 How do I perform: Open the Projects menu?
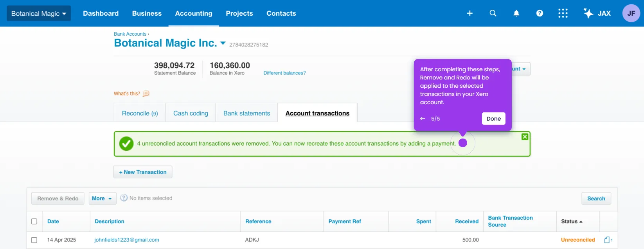(x=239, y=13)
